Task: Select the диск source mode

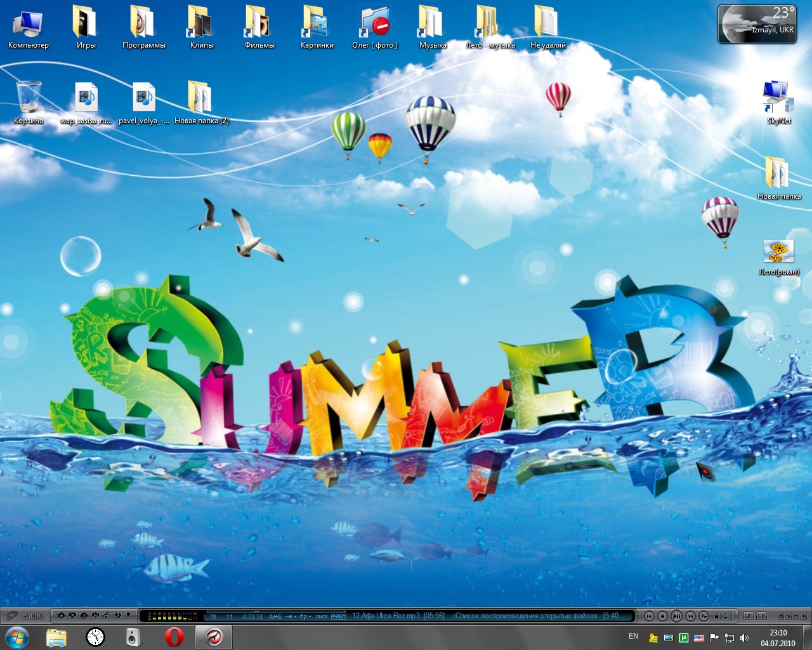Action: point(322,616)
